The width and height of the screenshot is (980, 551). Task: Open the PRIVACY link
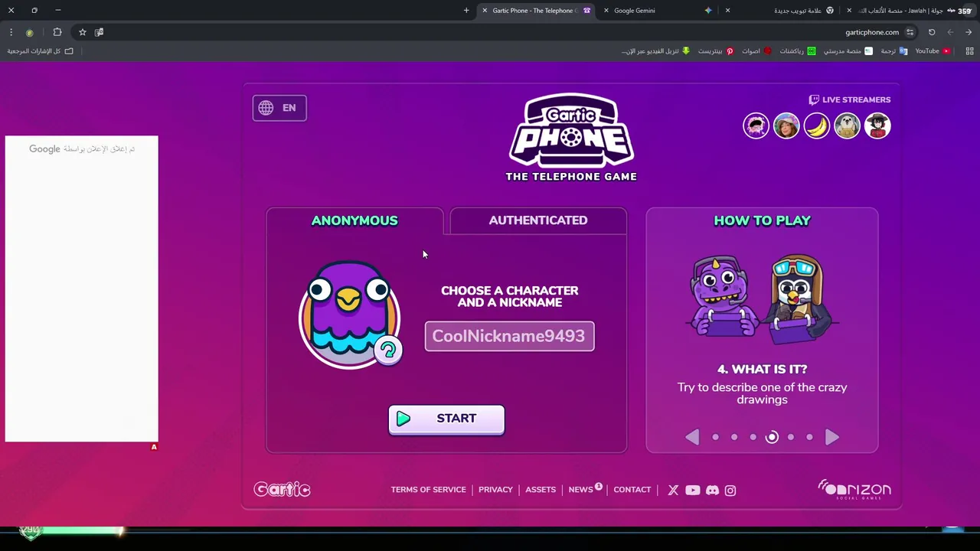(x=495, y=490)
